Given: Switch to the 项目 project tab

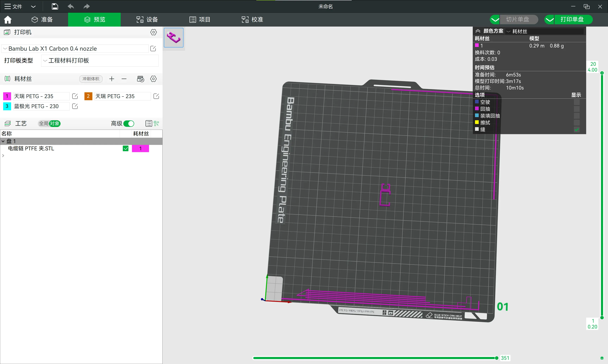Looking at the screenshot, I should [x=200, y=20].
